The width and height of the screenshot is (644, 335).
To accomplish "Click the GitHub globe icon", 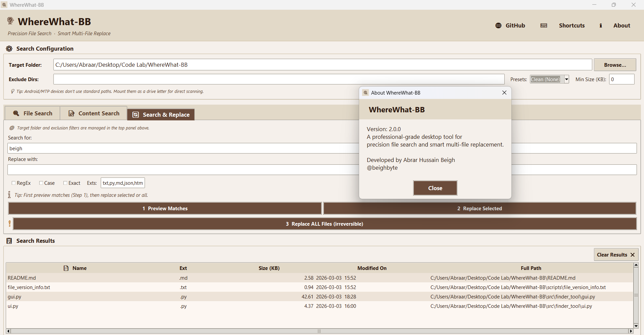I will 498,25.
